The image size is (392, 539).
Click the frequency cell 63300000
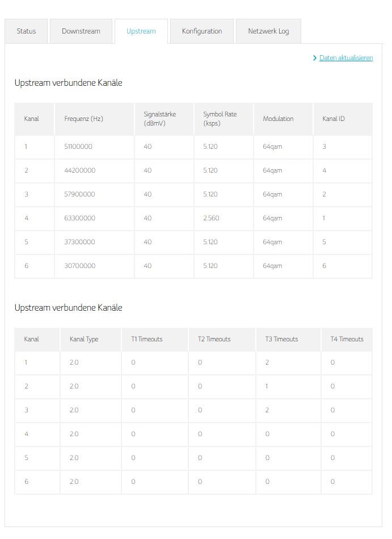point(79,218)
